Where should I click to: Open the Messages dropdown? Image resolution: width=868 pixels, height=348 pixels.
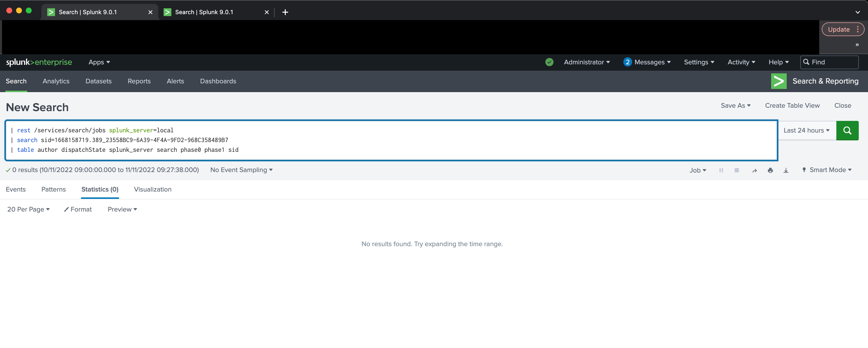pyautogui.click(x=647, y=62)
